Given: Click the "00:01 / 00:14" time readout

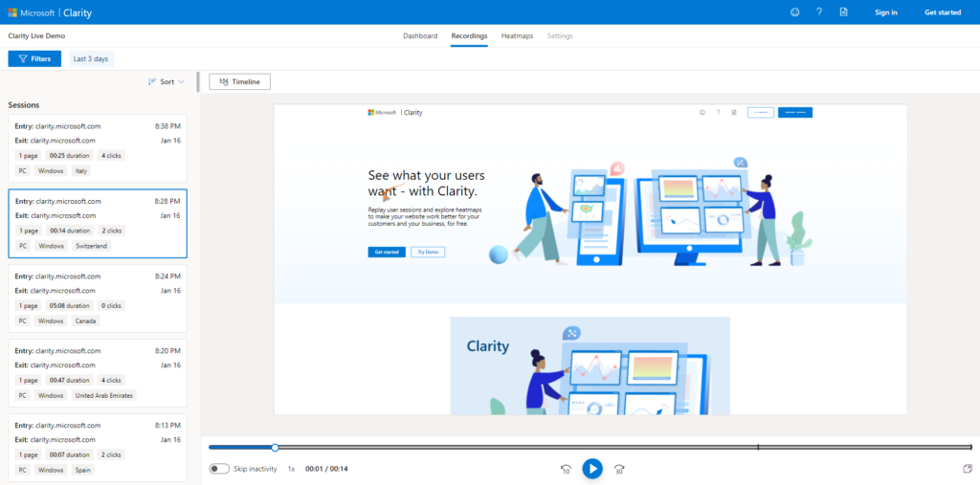Looking at the screenshot, I should click(326, 468).
